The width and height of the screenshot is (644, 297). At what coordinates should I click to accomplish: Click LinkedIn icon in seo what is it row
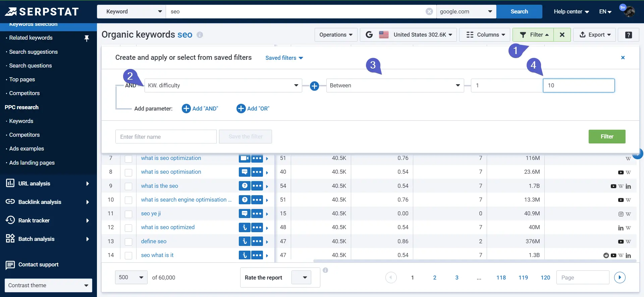point(628,255)
